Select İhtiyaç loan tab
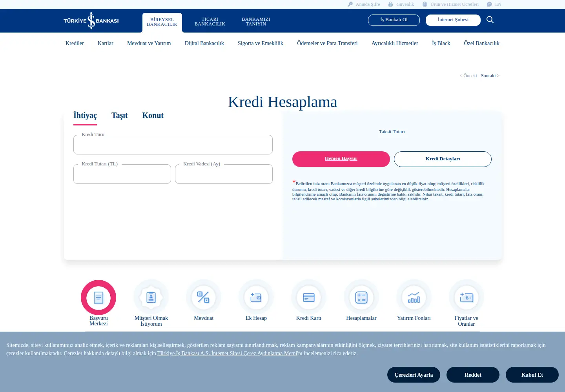This screenshot has width=565, height=392. pyautogui.click(x=85, y=116)
